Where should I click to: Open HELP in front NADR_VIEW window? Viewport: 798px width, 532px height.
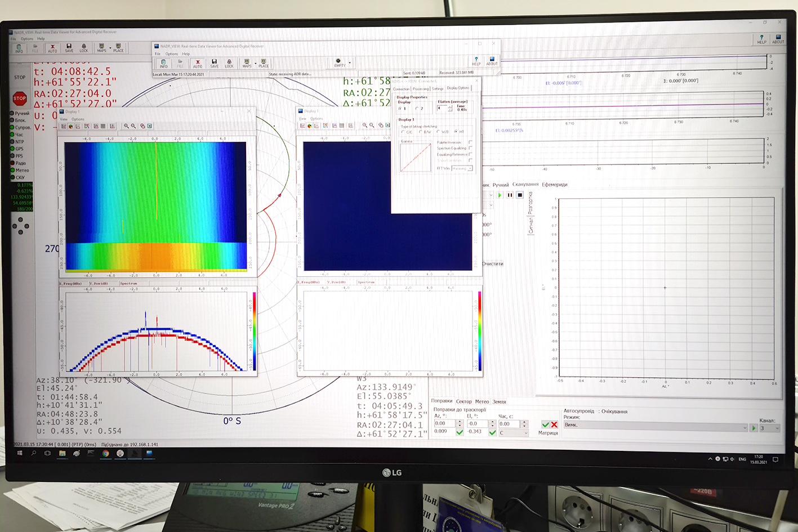point(476,61)
